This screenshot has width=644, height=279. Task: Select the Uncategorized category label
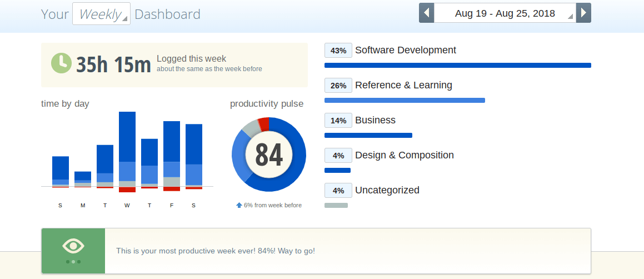pyautogui.click(x=387, y=190)
